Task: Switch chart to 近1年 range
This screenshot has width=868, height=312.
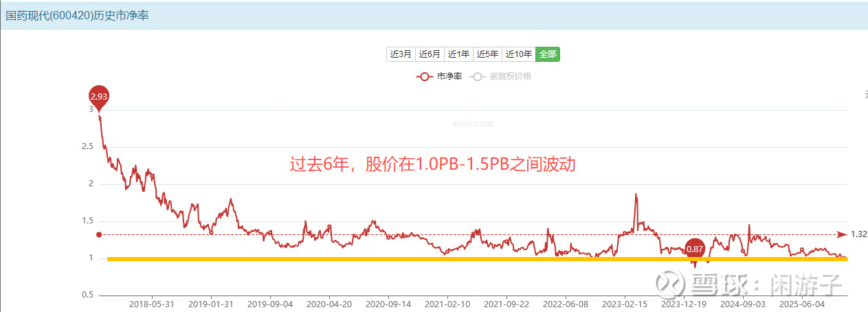Action: [x=458, y=54]
